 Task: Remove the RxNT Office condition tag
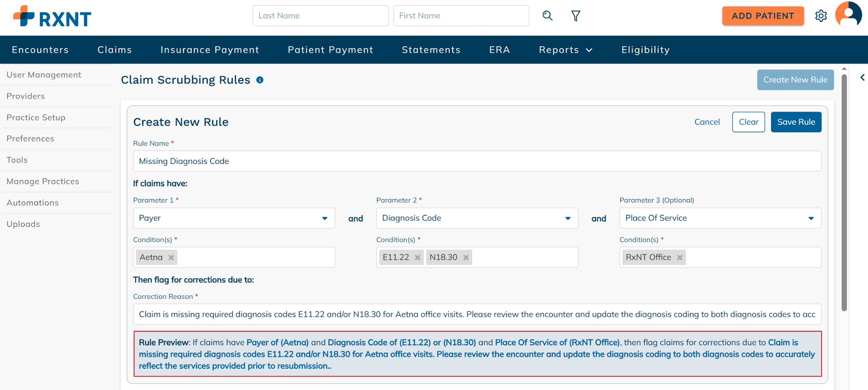680,257
